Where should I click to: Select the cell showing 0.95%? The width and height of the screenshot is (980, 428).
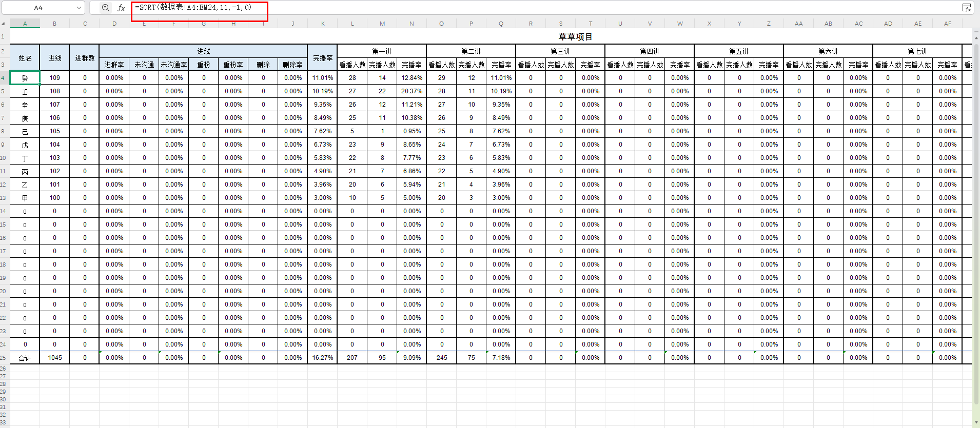(411, 131)
